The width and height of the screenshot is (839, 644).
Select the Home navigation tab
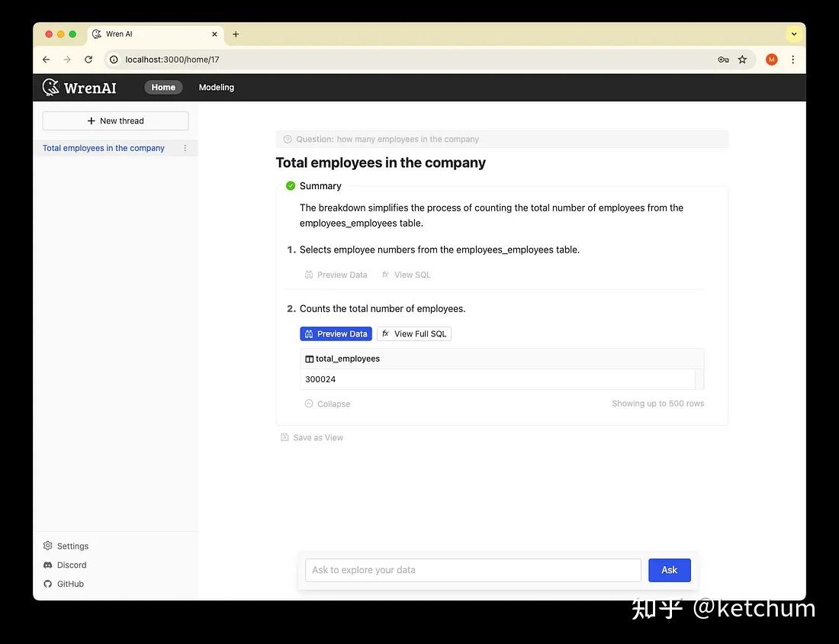(x=163, y=87)
